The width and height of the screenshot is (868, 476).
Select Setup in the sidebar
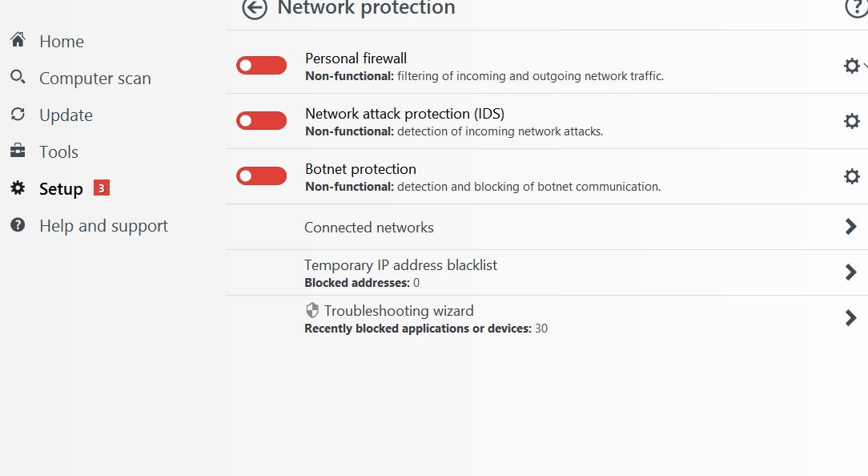pos(61,189)
